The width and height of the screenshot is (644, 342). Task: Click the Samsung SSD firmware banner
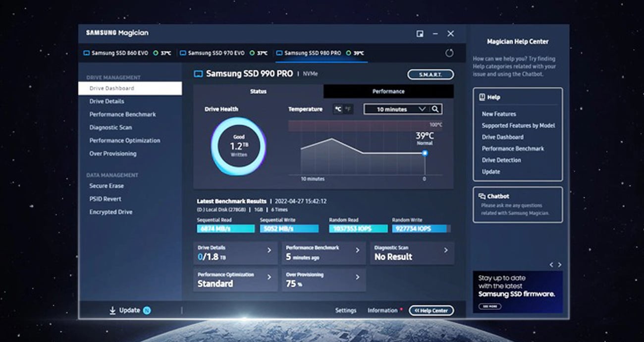pos(518,292)
